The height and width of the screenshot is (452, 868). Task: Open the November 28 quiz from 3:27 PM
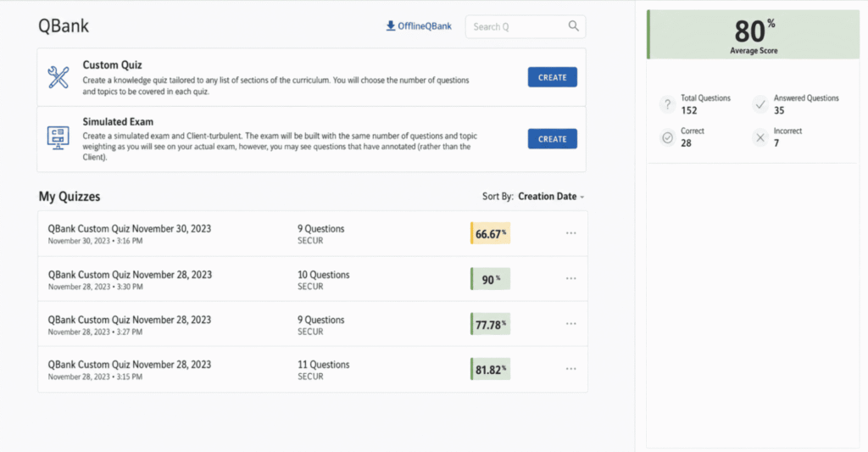click(130, 320)
